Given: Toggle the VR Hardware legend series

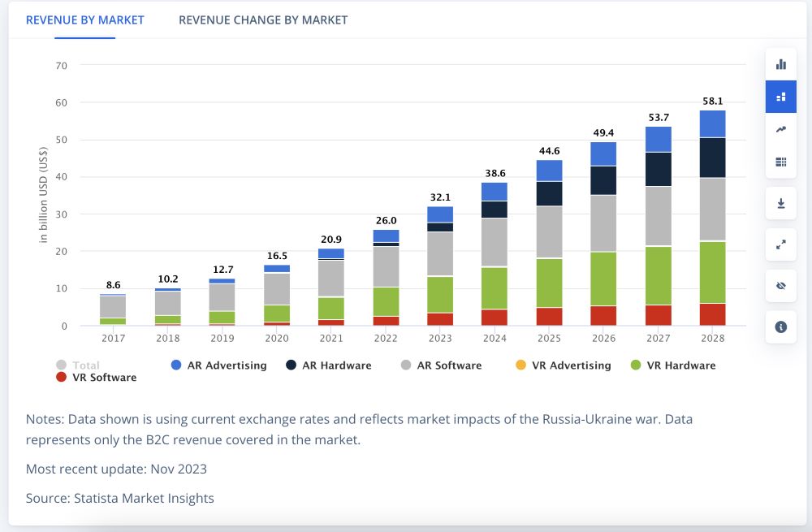Looking at the screenshot, I should [672, 365].
